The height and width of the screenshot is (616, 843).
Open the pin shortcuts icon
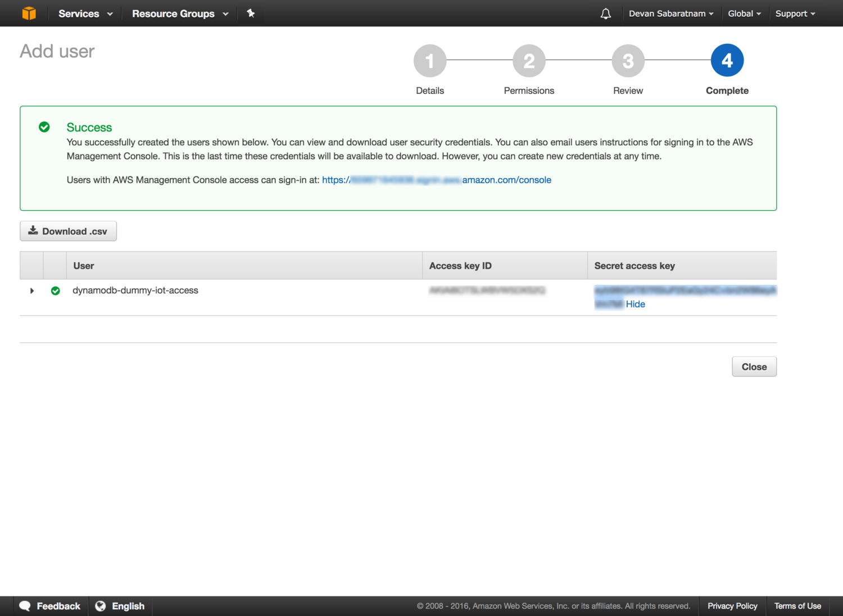pos(251,13)
